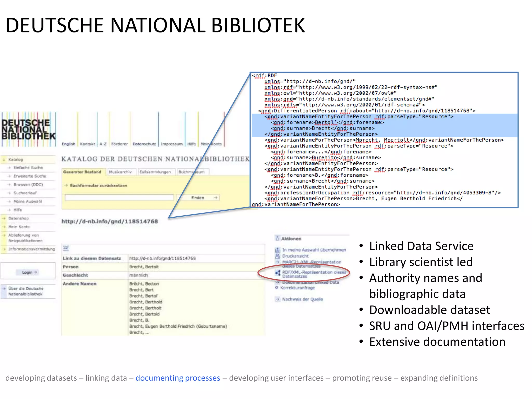Open Mein Konto in sidebar
The image size is (532, 399).
click(x=19, y=227)
